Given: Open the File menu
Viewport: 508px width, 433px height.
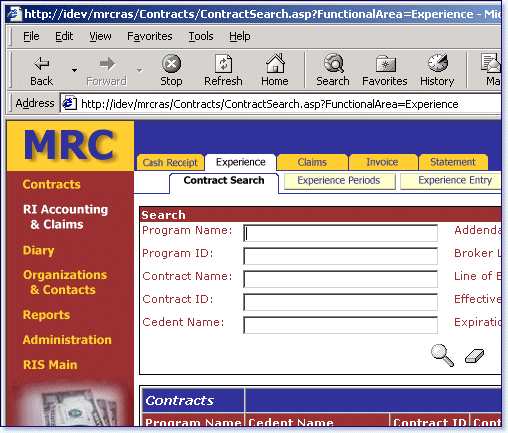Looking at the screenshot, I should pyautogui.click(x=31, y=36).
